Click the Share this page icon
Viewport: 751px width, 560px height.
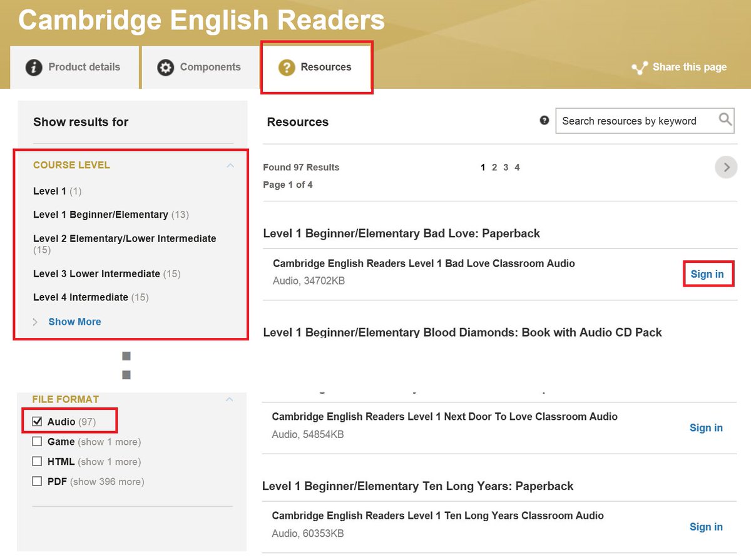click(x=639, y=68)
